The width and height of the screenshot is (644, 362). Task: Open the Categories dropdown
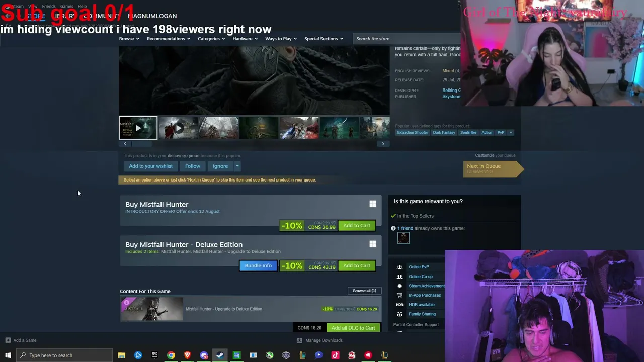tap(211, 39)
